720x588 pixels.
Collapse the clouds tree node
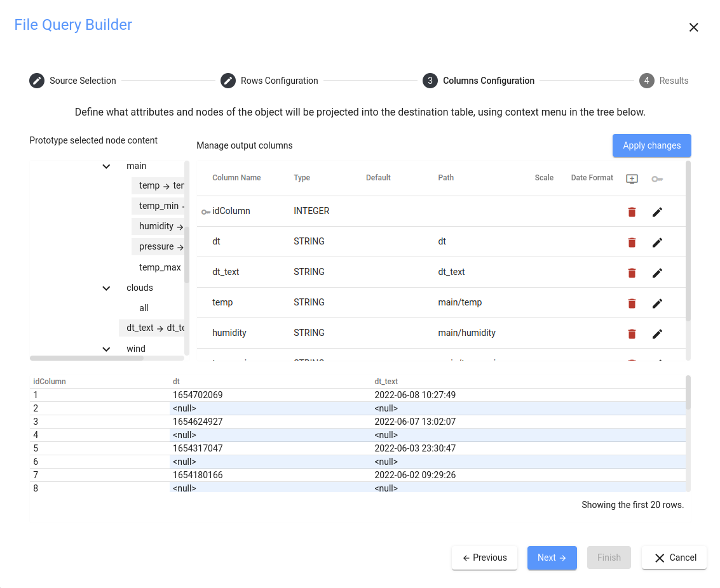[x=106, y=288]
